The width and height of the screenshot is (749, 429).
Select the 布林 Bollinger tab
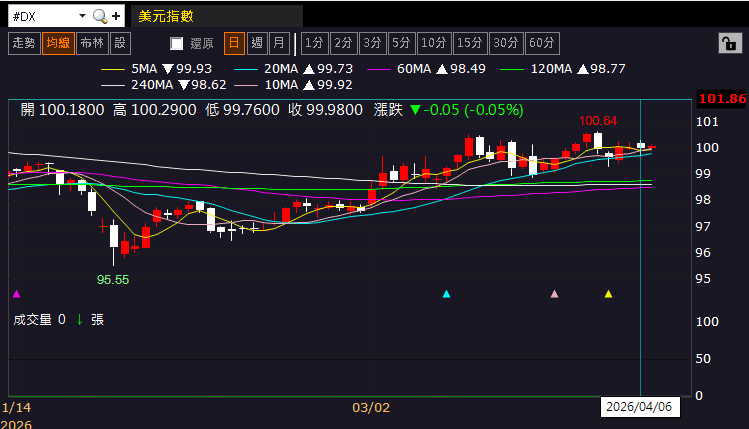91,43
